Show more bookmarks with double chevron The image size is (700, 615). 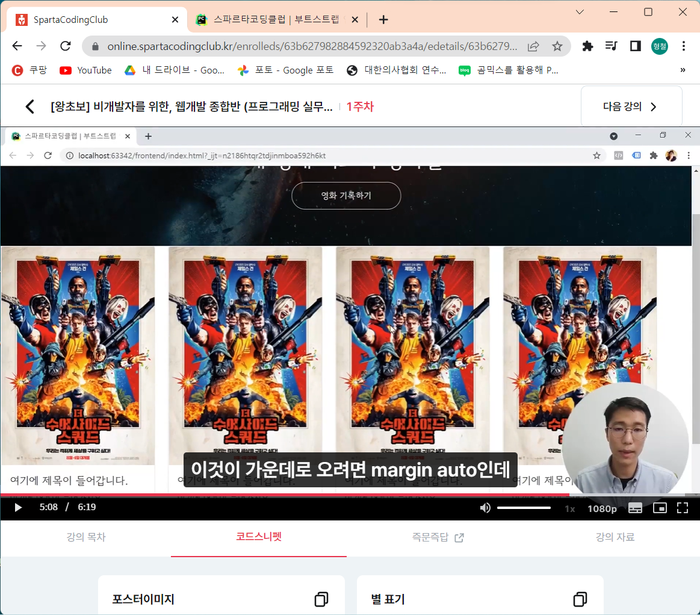(683, 70)
